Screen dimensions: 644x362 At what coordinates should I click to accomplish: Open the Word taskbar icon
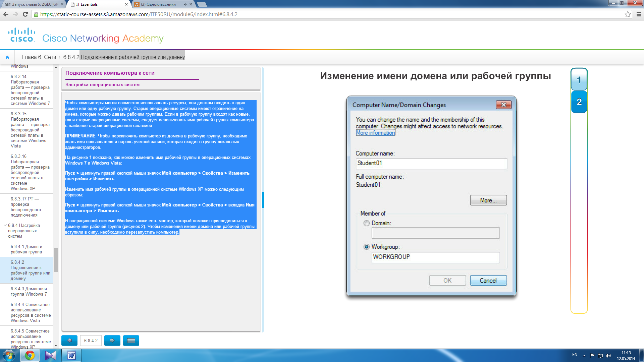71,355
